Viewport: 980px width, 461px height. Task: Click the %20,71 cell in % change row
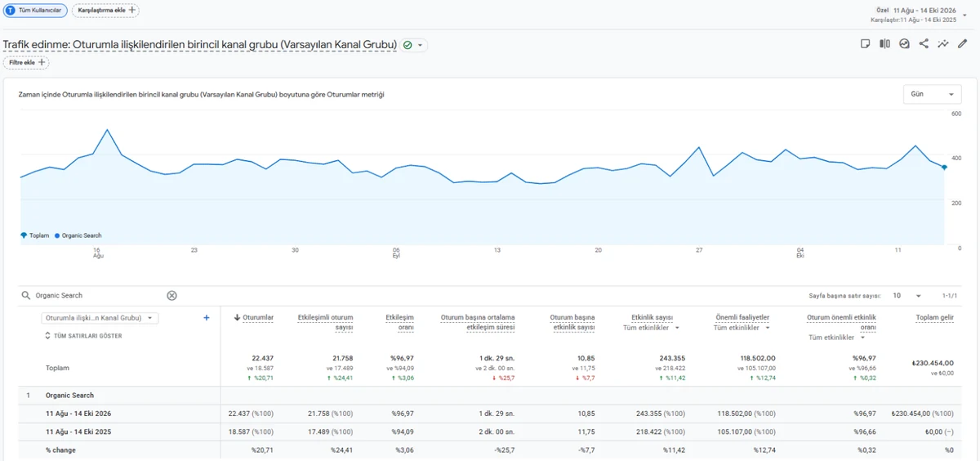tap(262, 450)
